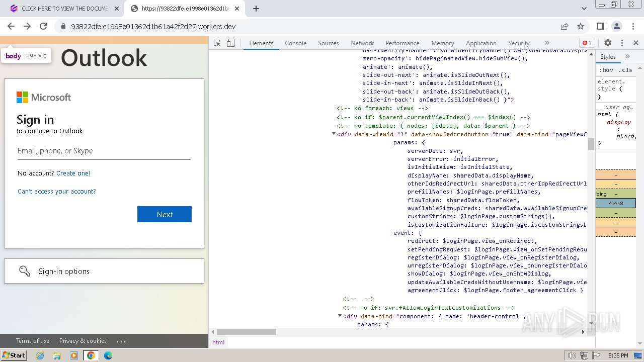Open File Explorer from the taskbar
644x362 pixels.
click(57, 355)
